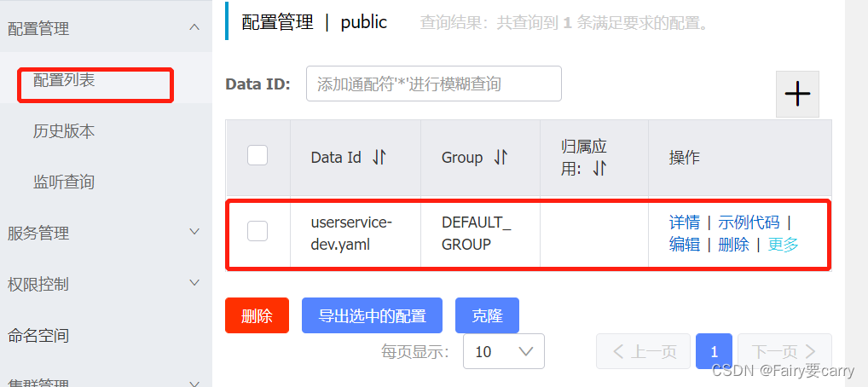This screenshot has width=868, height=387.
Task: Select page 1 in pagination
Action: (x=715, y=351)
